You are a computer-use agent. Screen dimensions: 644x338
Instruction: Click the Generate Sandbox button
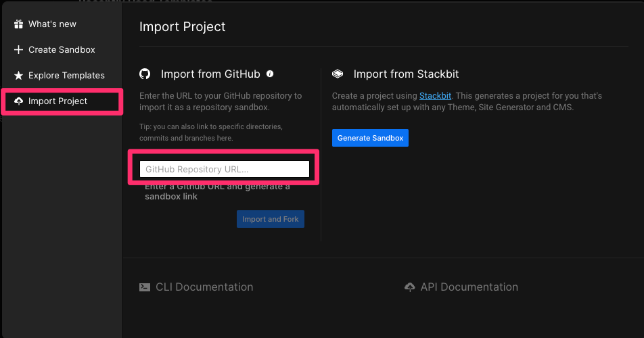[370, 138]
